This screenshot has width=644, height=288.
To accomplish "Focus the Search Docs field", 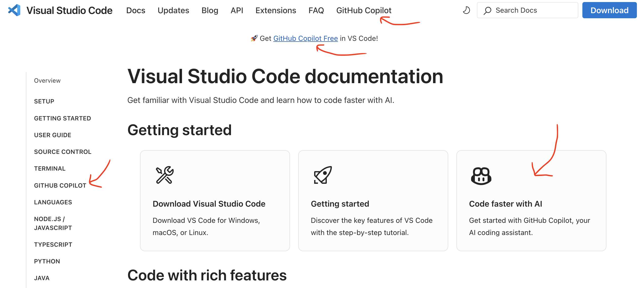I will 527,10.
